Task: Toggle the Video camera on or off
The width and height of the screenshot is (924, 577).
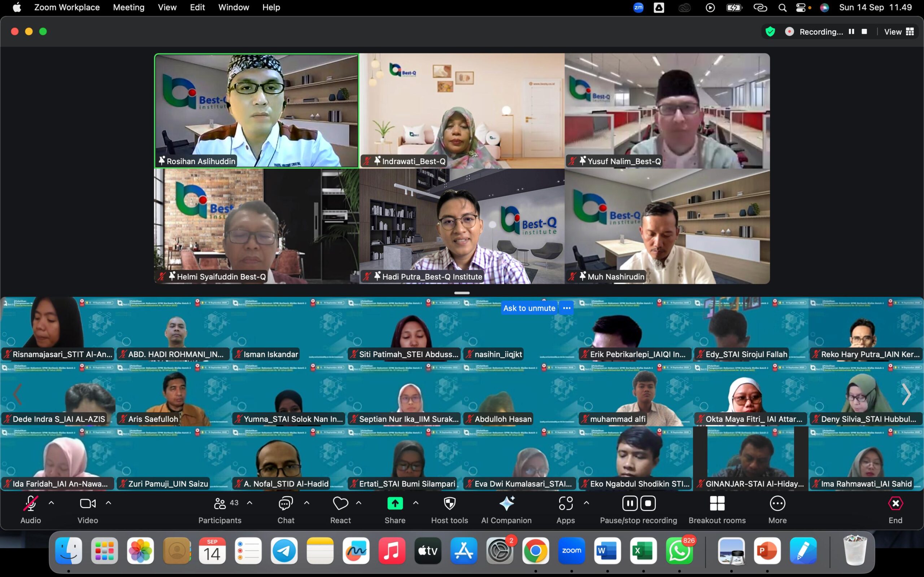Action: (x=87, y=504)
